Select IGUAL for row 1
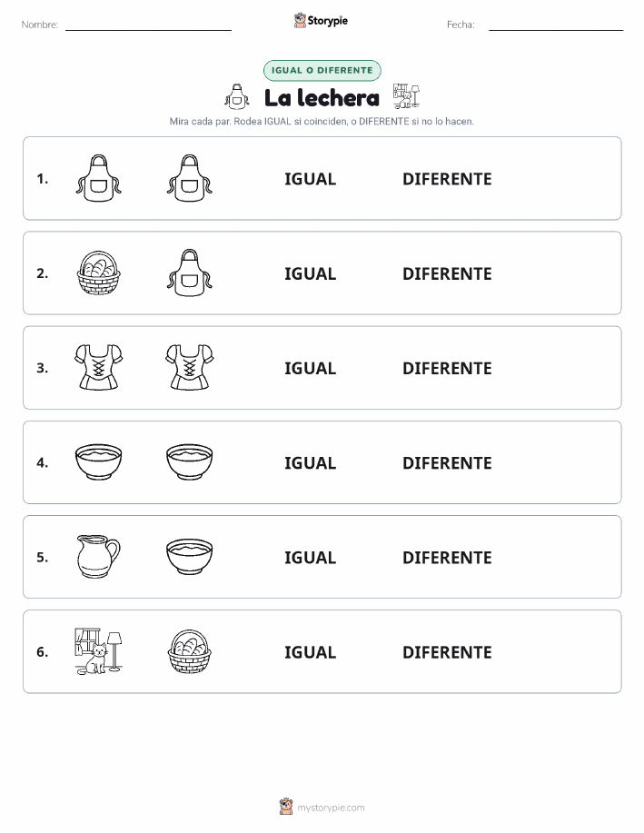 [x=311, y=179]
